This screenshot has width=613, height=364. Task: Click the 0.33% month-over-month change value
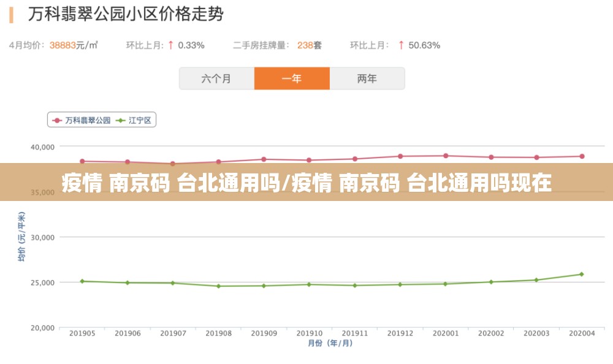[x=191, y=45]
